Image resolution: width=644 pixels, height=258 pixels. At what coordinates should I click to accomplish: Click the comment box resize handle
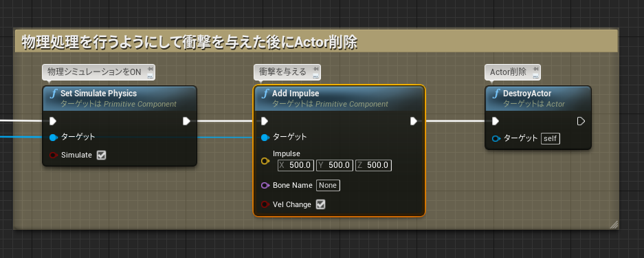(614, 224)
